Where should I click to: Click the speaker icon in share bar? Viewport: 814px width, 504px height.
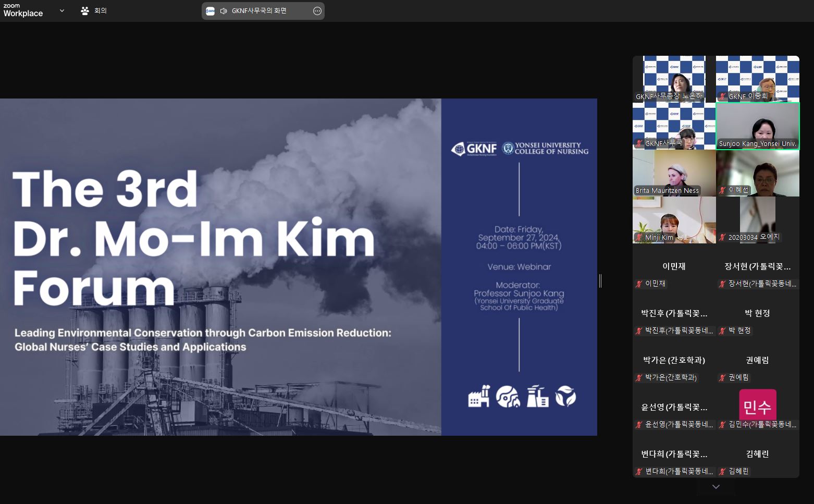pos(224,11)
